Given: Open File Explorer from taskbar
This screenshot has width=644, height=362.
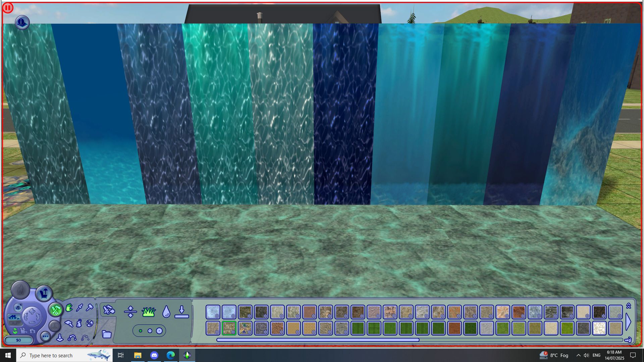Looking at the screenshot, I should (138, 355).
